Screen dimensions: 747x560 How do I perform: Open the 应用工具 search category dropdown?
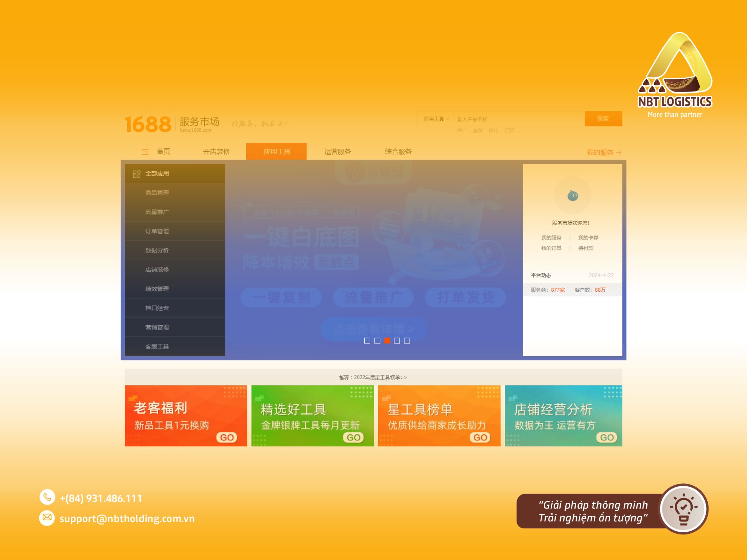[x=436, y=119]
